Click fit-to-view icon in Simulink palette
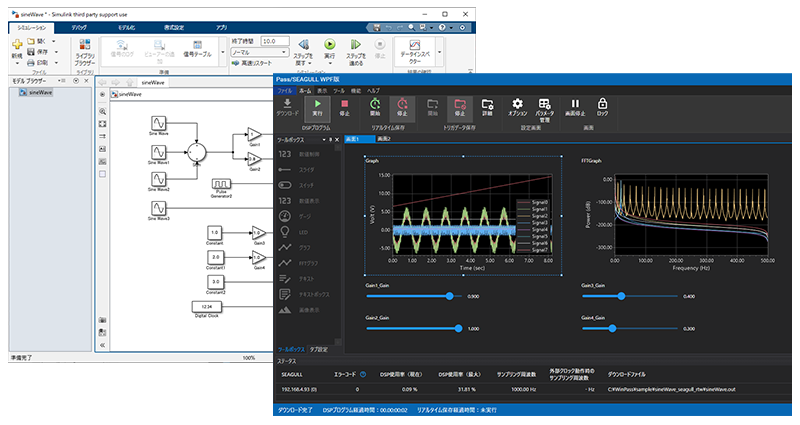 coord(103,124)
